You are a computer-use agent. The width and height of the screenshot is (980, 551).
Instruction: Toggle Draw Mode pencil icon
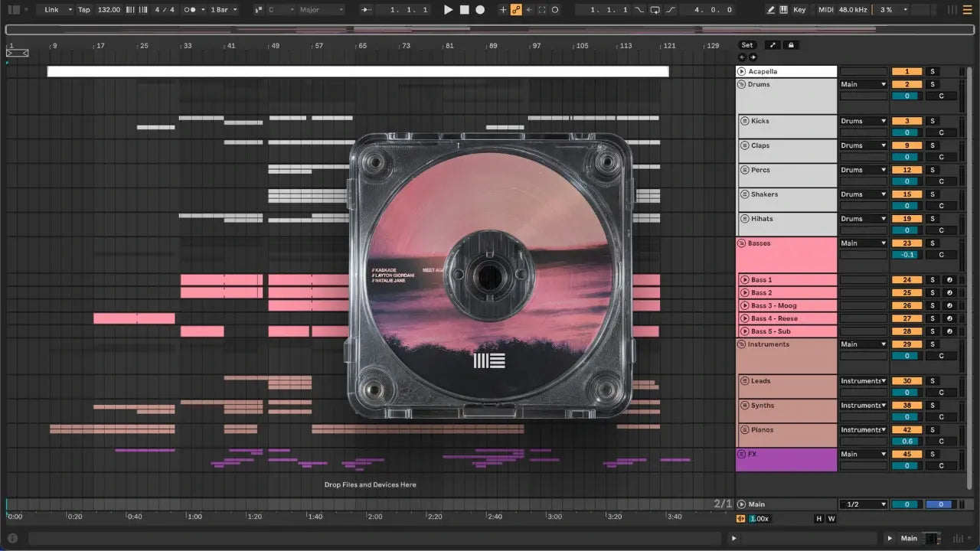(x=771, y=10)
